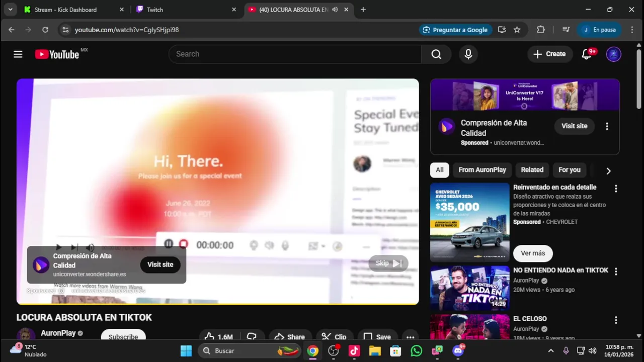Image resolution: width=644 pixels, height=362 pixels.
Task: Click the address bar URL
Action: coord(127,30)
